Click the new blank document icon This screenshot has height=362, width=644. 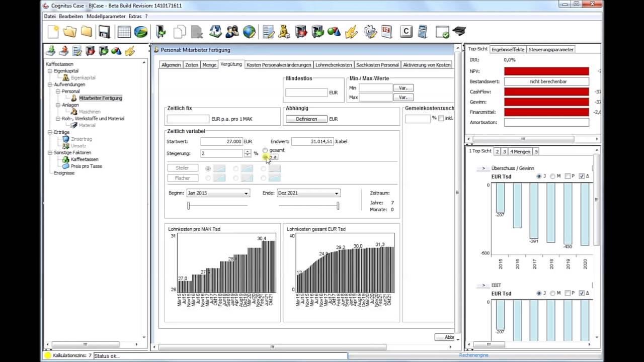tap(53, 32)
